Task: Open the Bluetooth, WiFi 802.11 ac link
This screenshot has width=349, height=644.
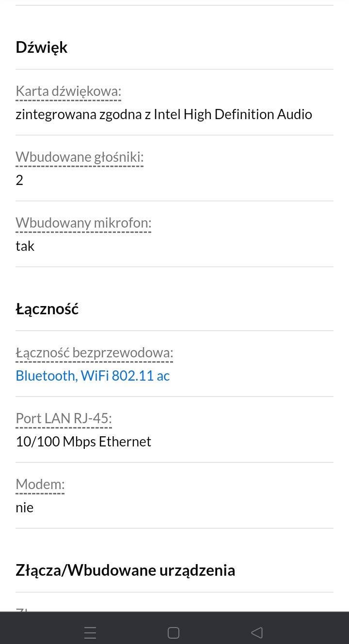Action: (93, 376)
